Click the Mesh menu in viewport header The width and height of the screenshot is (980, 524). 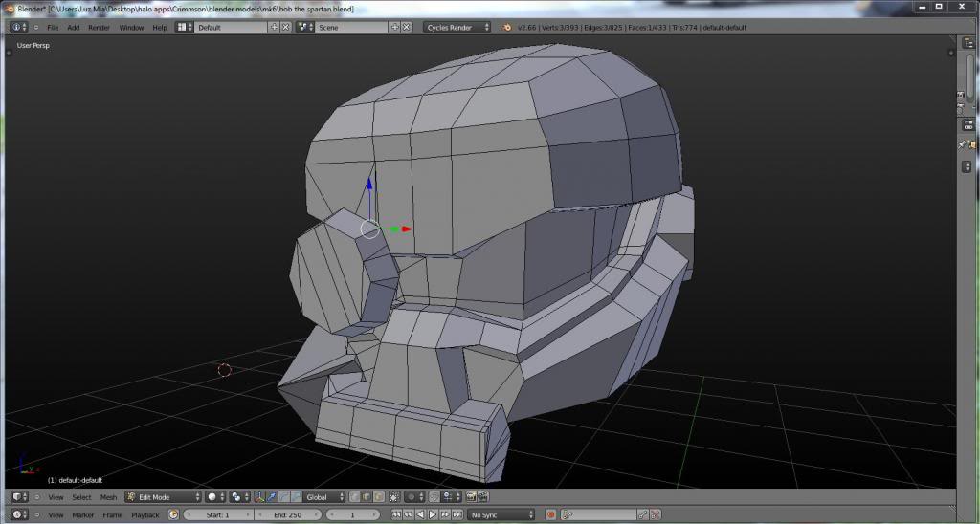coord(108,497)
